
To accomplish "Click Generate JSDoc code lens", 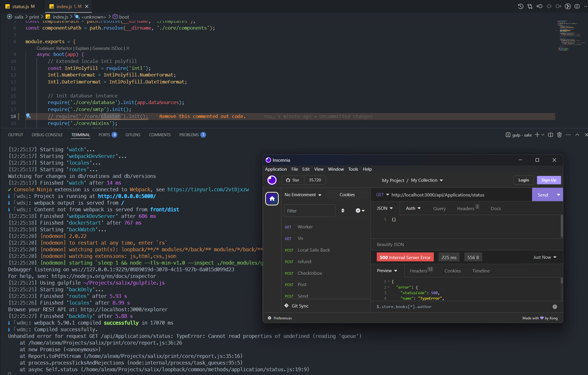I will (108, 48).
